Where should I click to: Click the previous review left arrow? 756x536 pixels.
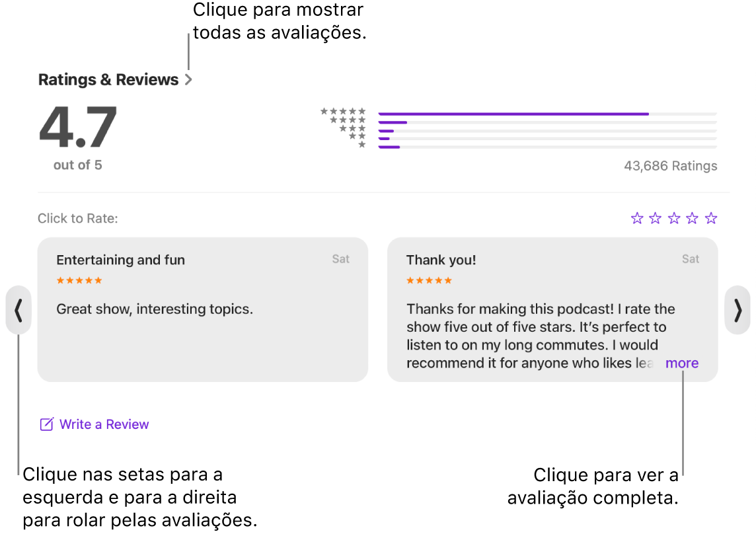coord(19,310)
